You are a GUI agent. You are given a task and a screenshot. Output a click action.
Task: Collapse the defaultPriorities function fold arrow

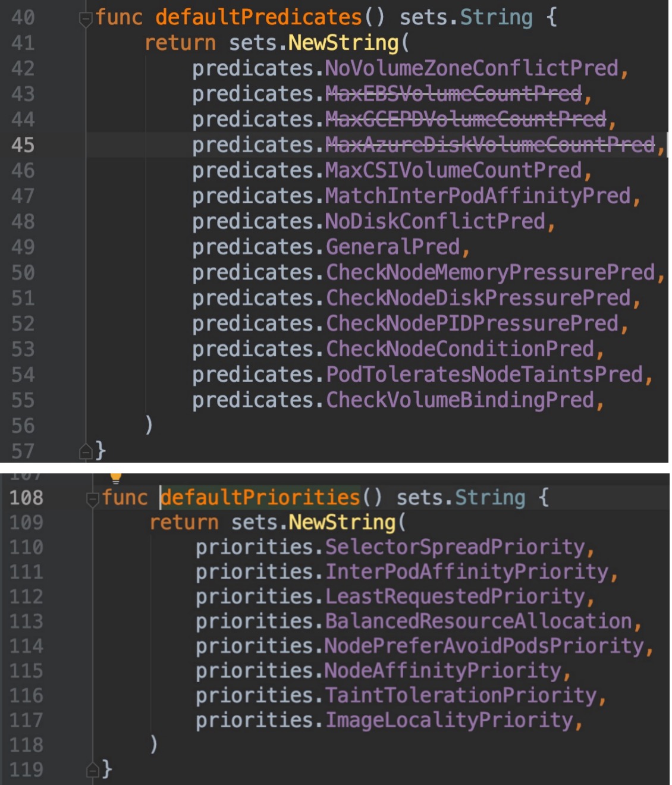click(x=92, y=500)
